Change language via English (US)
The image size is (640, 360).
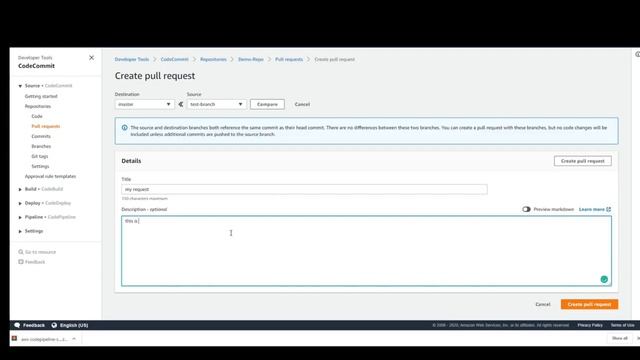click(74, 325)
